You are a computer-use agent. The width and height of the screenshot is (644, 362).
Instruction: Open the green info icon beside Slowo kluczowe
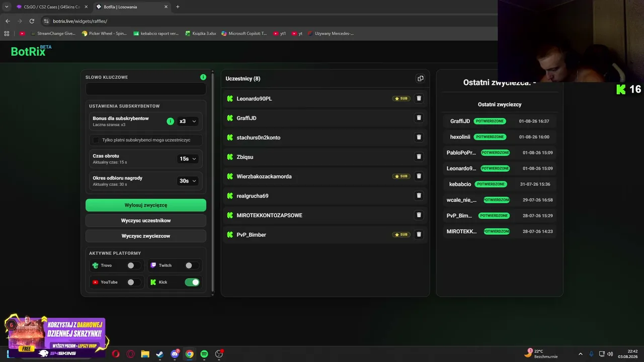[x=203, y=77]
